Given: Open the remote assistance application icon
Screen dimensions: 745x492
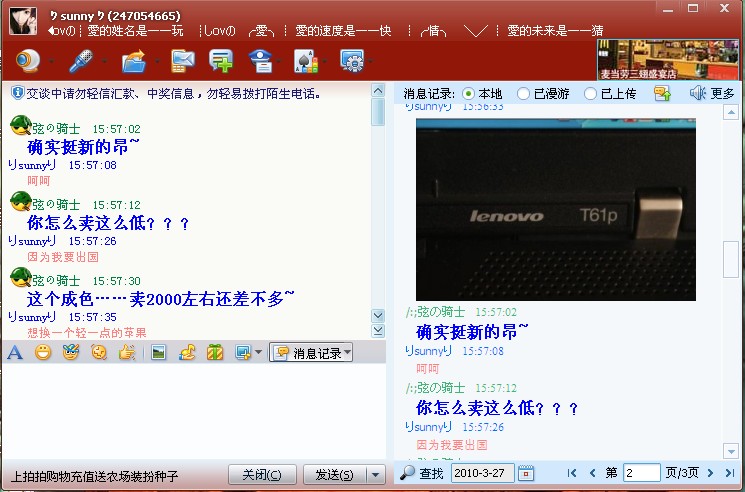Looking at the screenshot, I should [x=352, y=61].
